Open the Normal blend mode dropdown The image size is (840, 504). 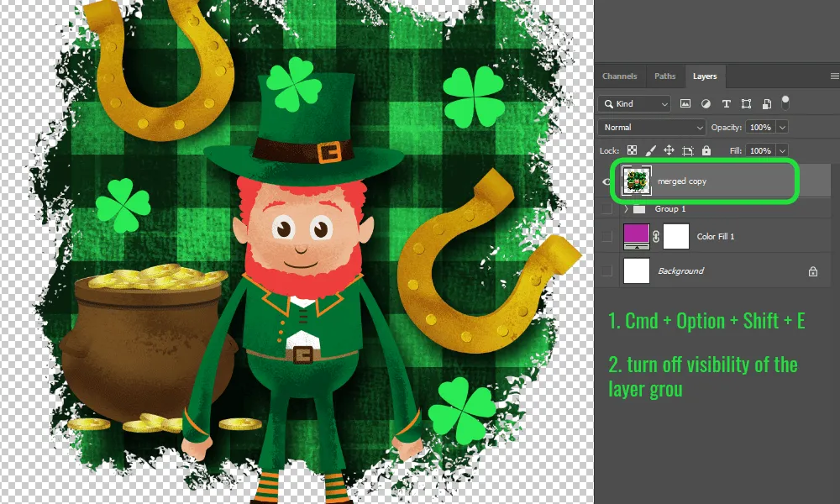pyautogui.click(x=652, y=128)
